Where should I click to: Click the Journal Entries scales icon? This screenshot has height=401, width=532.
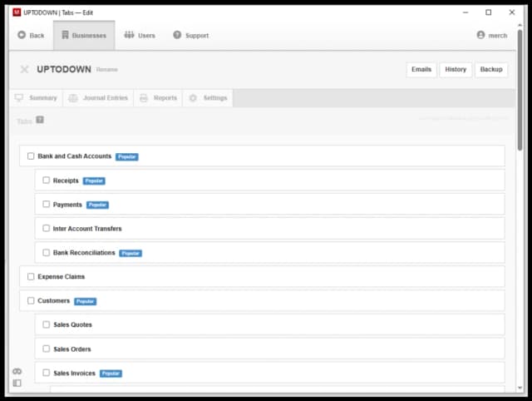[73, 98]
